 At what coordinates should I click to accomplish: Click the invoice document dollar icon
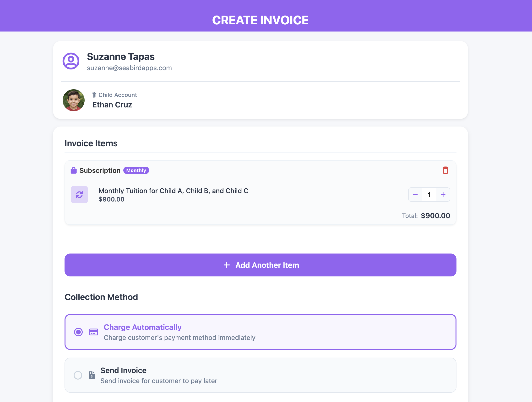tap(92, 375)
